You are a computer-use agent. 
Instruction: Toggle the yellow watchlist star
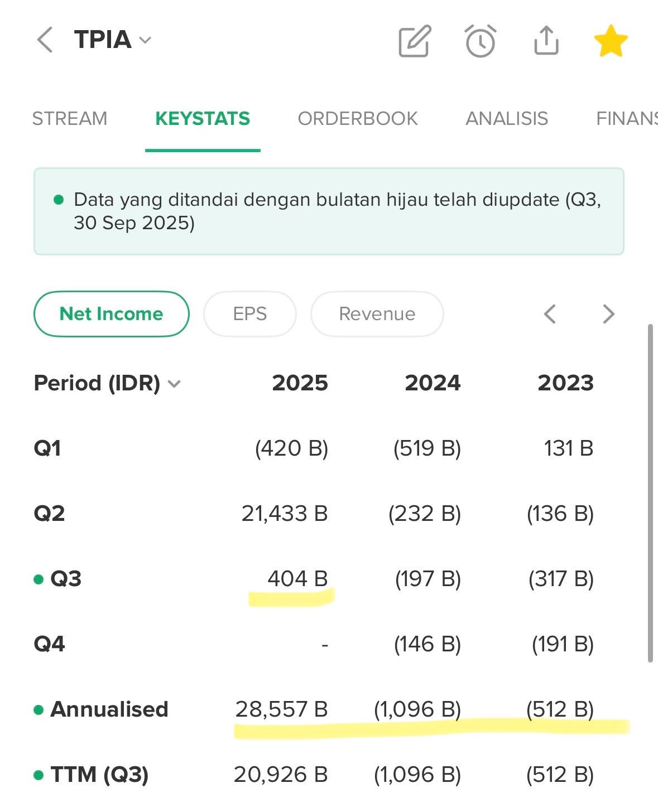(x=611, y=41)
